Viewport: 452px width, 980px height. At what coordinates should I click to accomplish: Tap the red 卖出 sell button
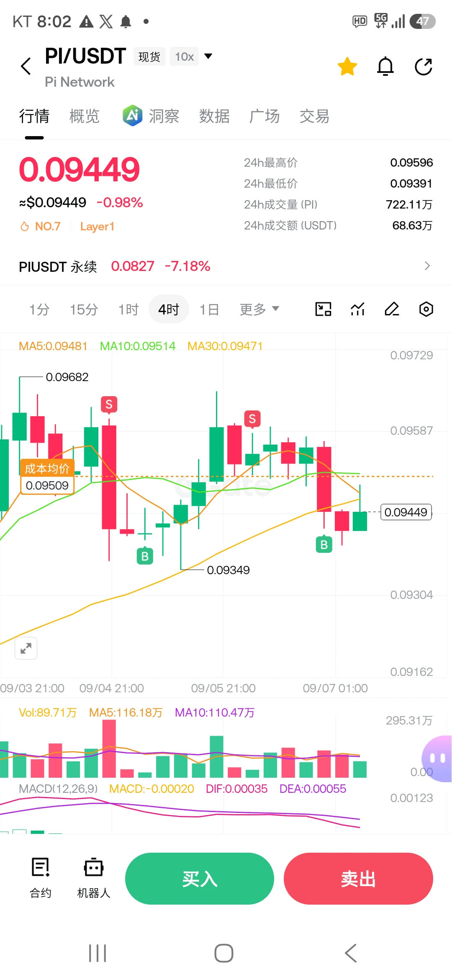pos(358,879)
